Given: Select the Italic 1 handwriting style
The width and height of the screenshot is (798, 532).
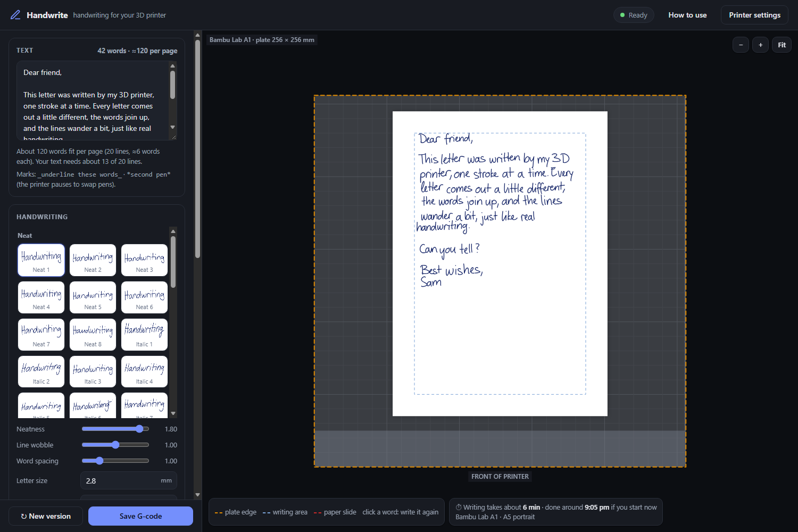Looking at the screenshot, I should [x=144, y=335].
